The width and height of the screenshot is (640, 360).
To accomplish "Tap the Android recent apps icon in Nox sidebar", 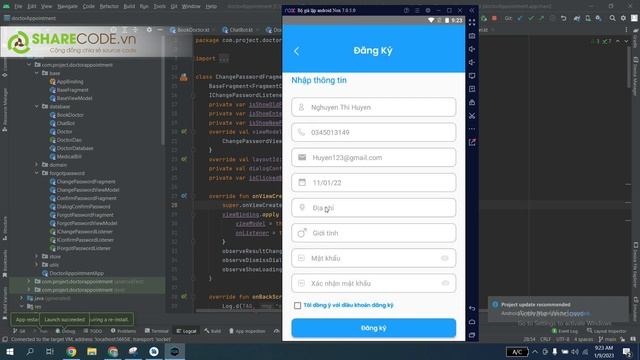I will coord(472,335).
